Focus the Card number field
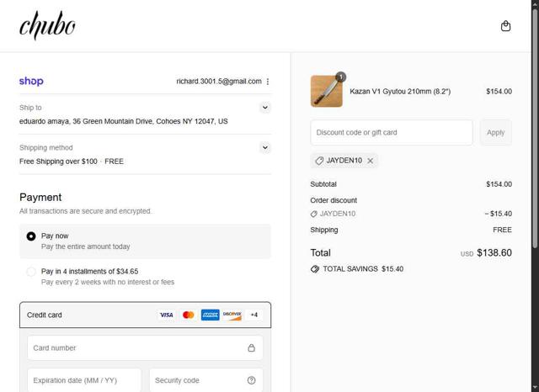This screenshot has height=392, width=539. pos(145,347)
